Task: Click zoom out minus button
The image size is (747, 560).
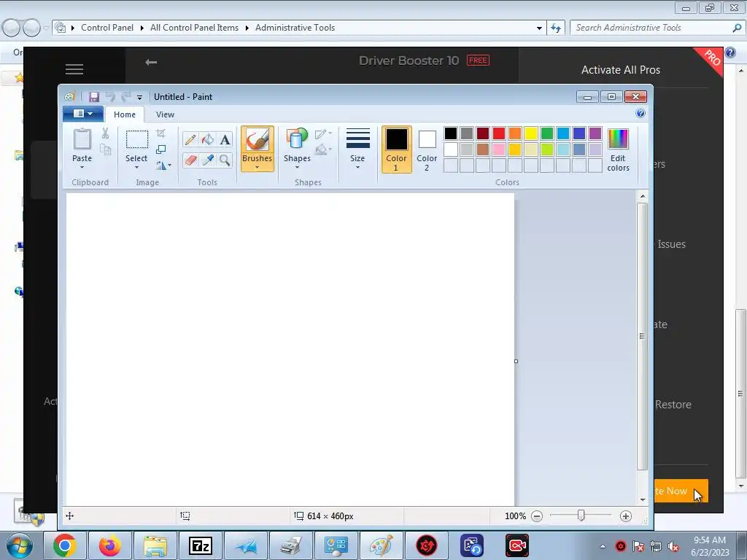Action: pyautogui.click(x=537, y=516)
